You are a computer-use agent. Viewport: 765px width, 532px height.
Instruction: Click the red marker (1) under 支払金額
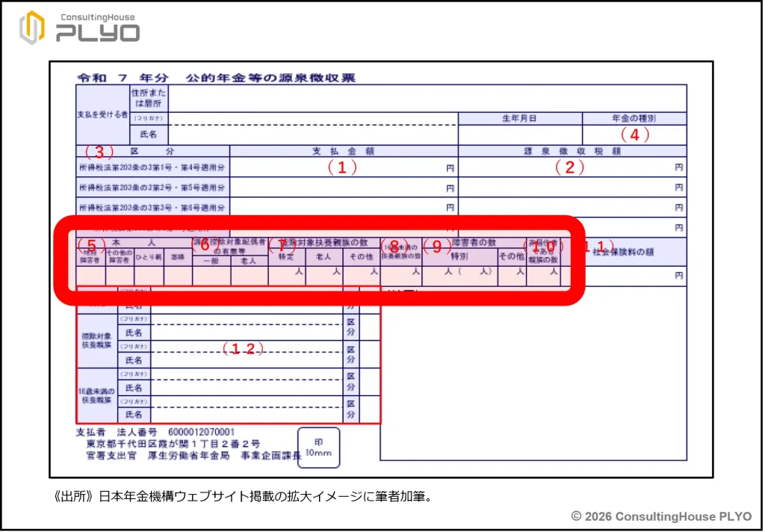tap(342, 168)
